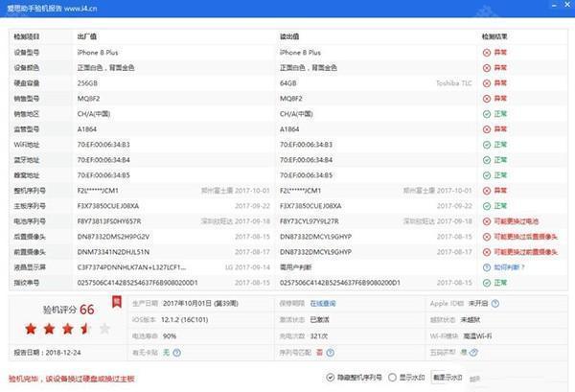This screenshot has width=575, height=392.
Task: Click the charge count 321次
Action: click(x=319, y=336)
